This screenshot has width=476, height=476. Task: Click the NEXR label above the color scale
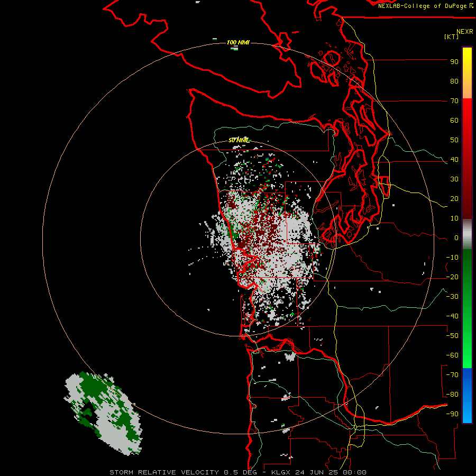464,32
